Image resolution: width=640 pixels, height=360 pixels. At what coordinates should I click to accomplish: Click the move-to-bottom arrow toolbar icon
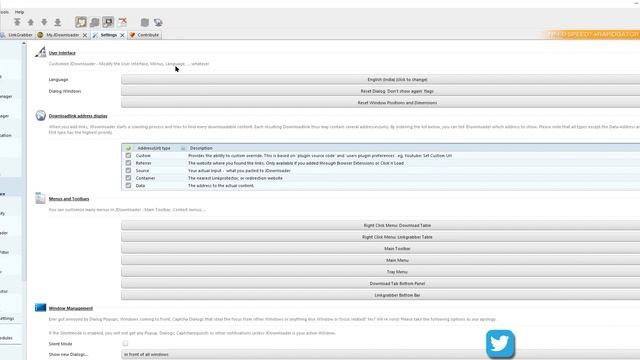[x=58, y=22]
